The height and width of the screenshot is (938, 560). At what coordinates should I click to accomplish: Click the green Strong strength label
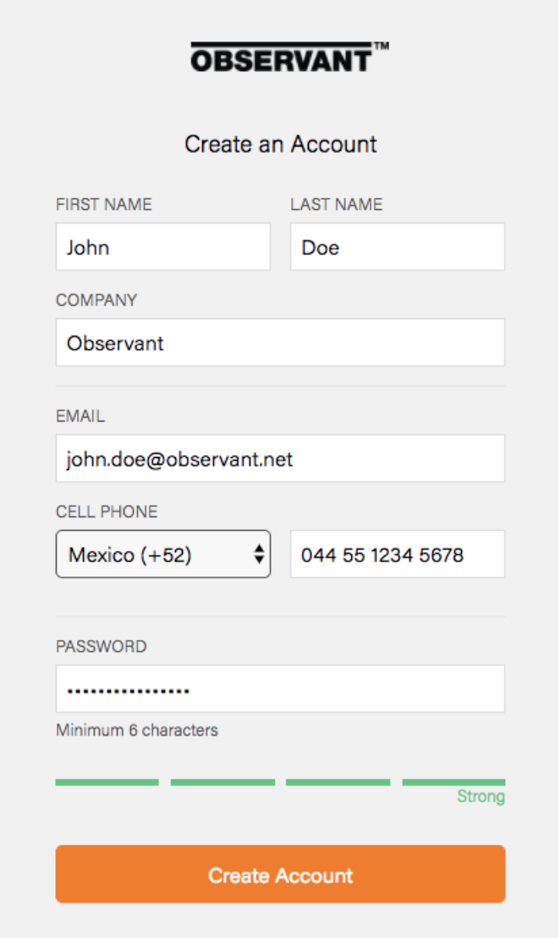(x=480, y=797)
